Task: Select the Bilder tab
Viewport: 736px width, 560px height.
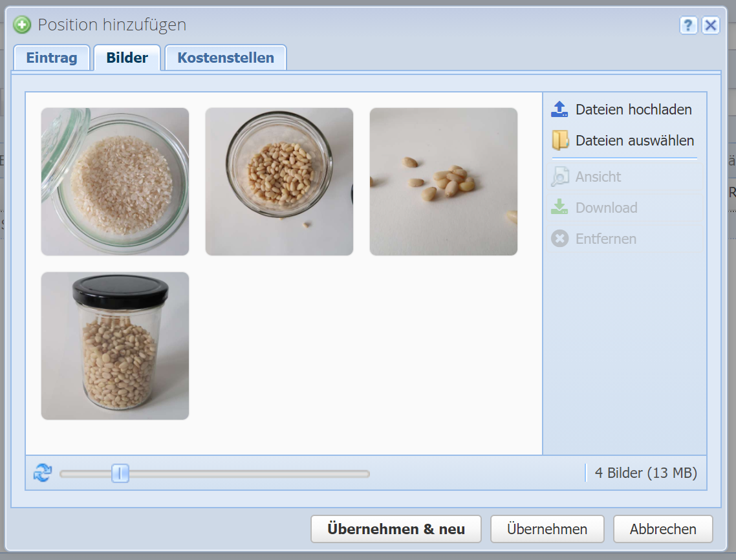Action: tap(127, 58)
